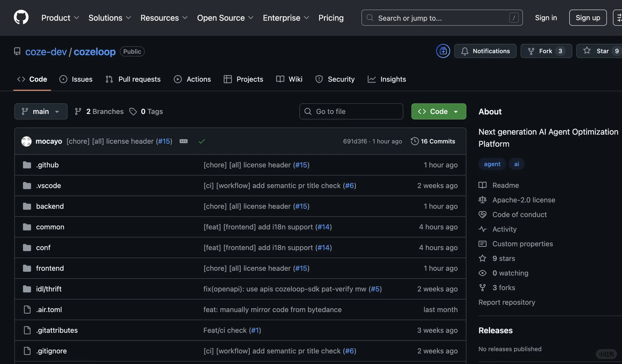Screen dimensions: 622x364
Task: Click the Custom properties note icon
Action: [x=482, y=244]
